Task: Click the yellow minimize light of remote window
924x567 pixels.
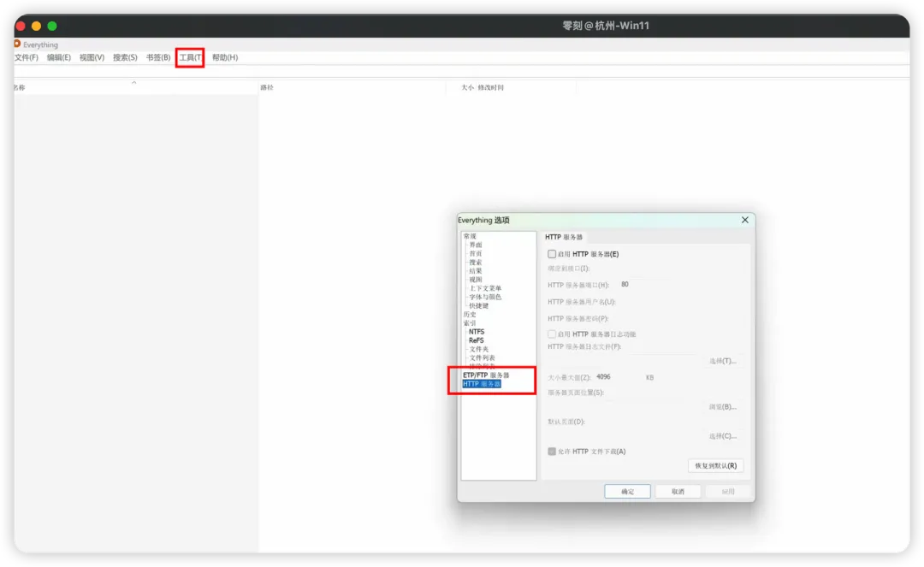Action: click(x=36, y=26)
